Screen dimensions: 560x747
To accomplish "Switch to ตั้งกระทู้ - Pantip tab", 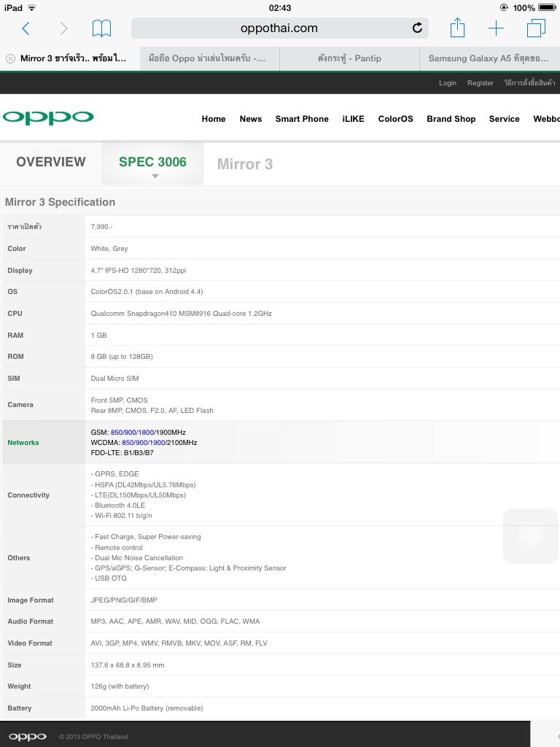I will 349,58.
